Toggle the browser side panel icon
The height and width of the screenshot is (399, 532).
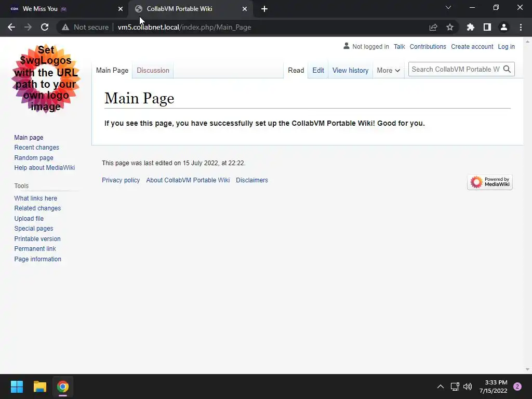click(487, 27)
